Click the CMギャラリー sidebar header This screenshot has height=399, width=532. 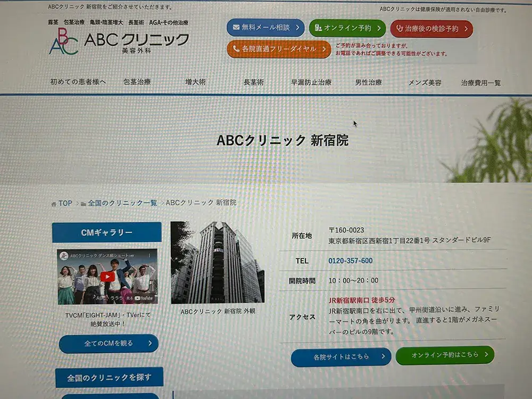click(107, 232)
